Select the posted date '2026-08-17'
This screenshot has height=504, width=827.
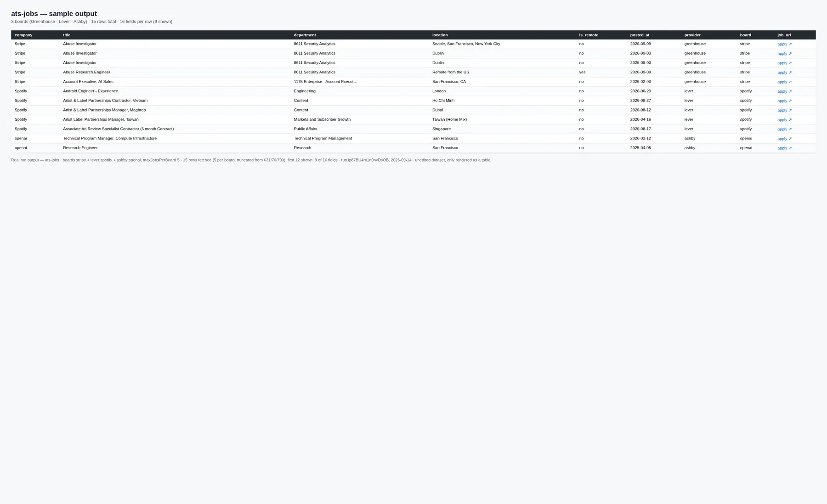[x=640, y=129]
